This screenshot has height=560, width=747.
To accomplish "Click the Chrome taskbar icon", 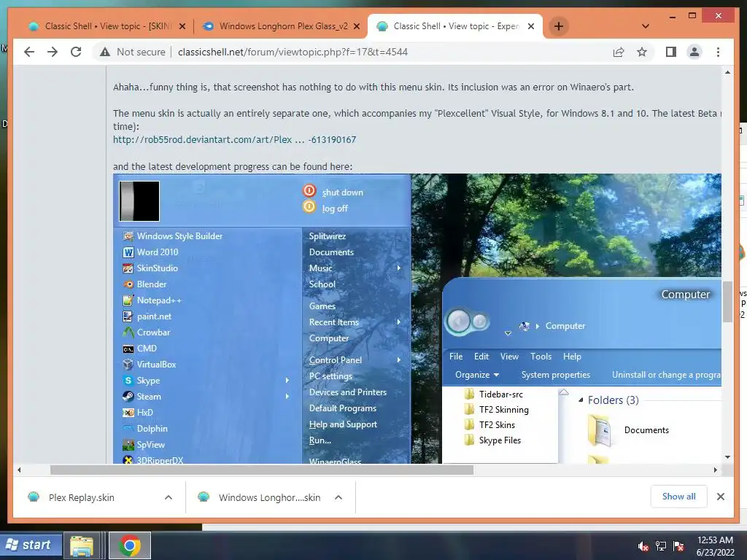I will [130, 545].
